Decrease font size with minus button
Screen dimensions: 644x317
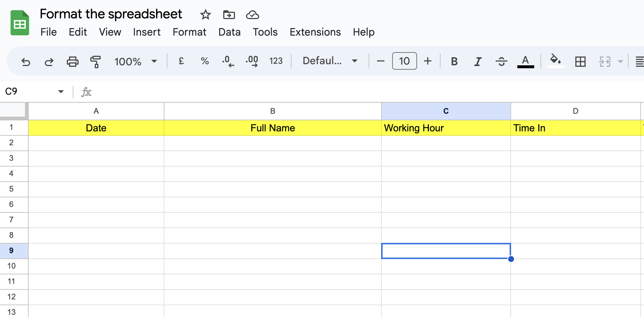coord(381,61)
